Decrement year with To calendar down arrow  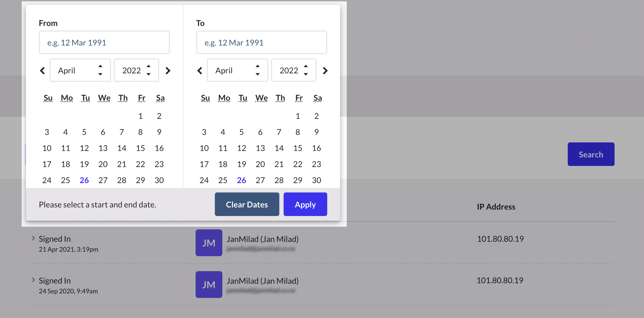coord(306,74)
